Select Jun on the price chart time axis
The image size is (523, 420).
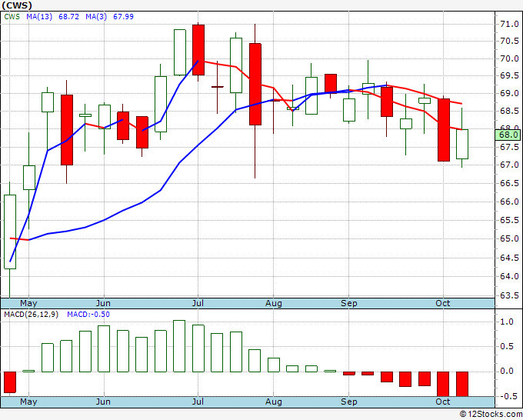coord(103,303)
